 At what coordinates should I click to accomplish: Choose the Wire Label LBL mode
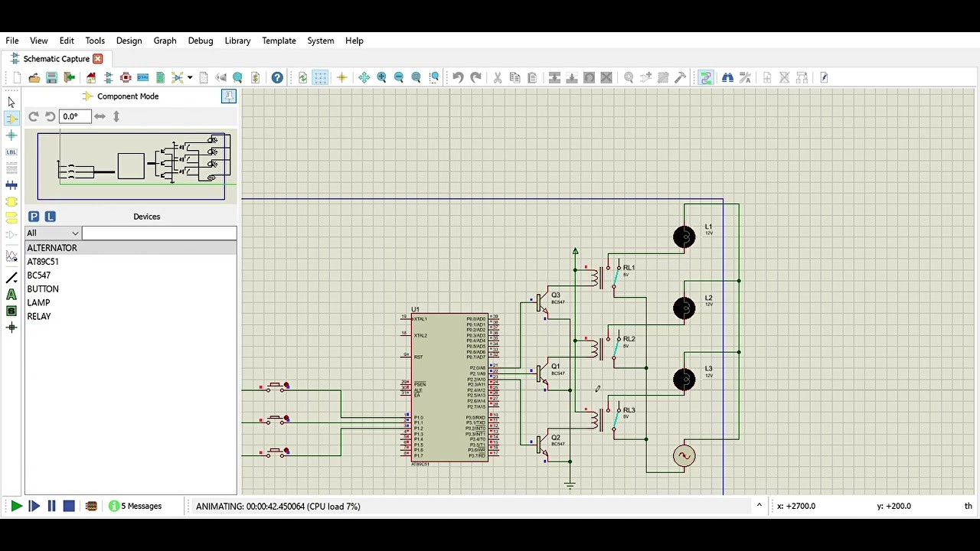coord(11,152)
